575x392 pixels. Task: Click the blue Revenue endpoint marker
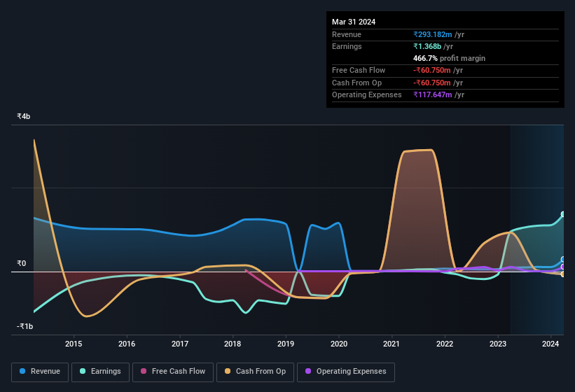click(x=563, y=260)
